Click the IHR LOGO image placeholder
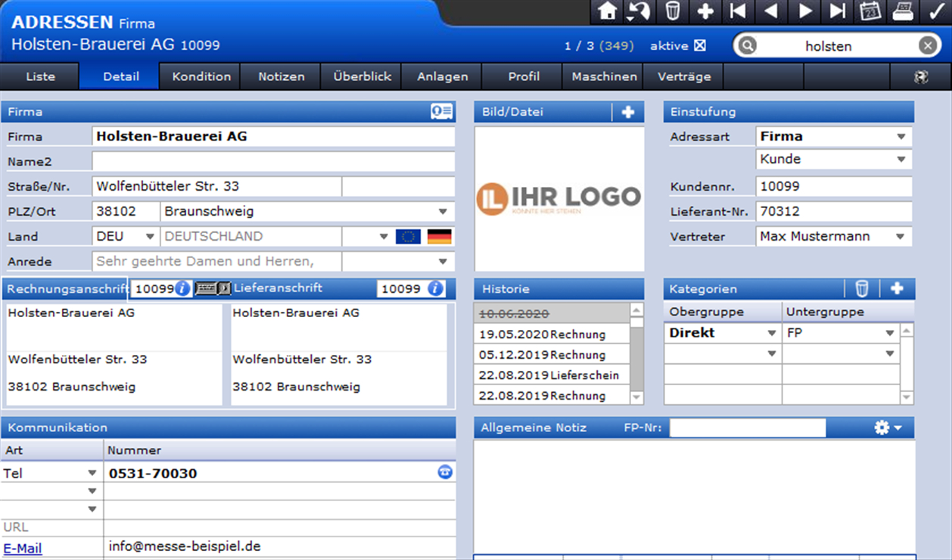This screenshot has width=952, height=560. tap(559, 198)
